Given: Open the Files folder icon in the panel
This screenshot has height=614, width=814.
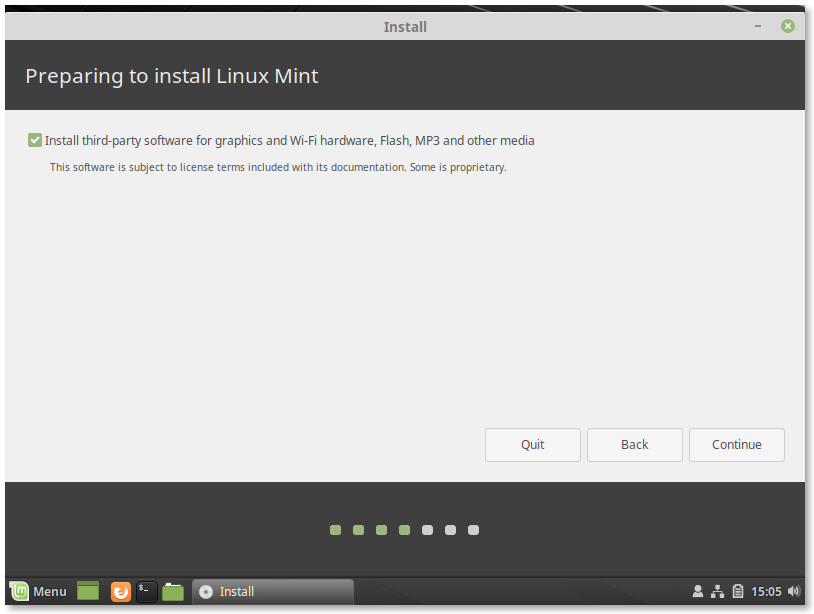Looking at the screenshot, I should (173, 592).
